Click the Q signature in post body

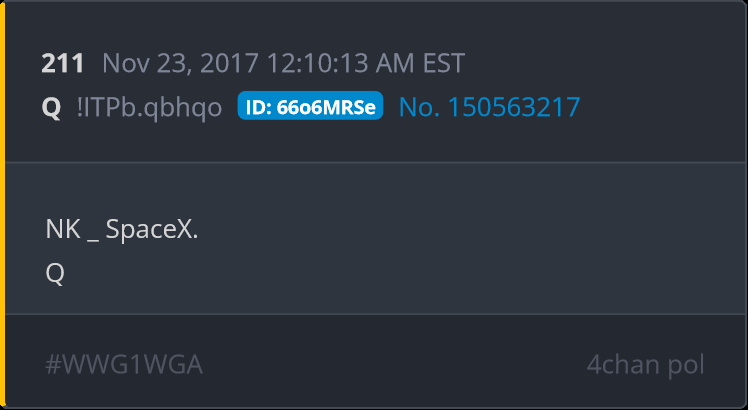pos(55,273)
